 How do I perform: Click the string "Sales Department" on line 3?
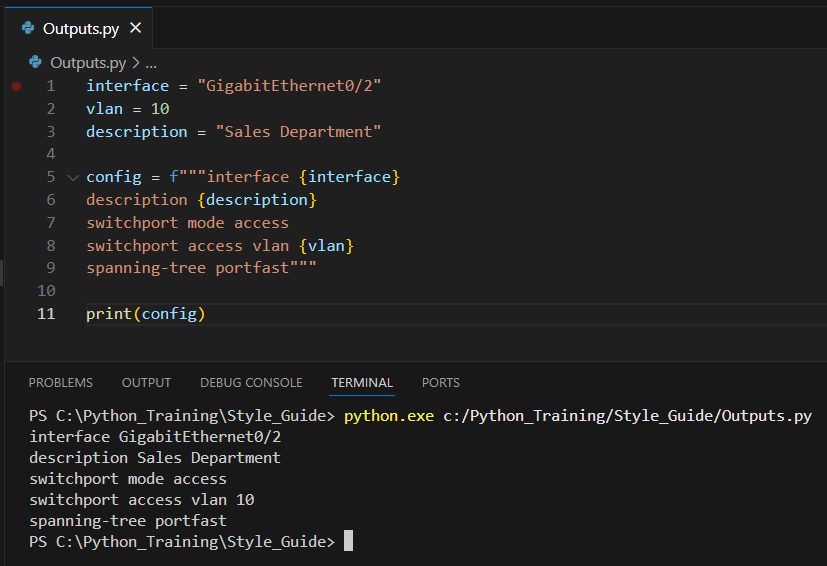(x=298, y=131)
